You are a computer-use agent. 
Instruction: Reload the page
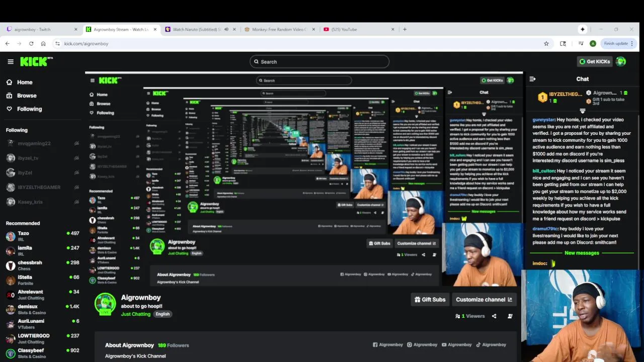coord(31,44)
